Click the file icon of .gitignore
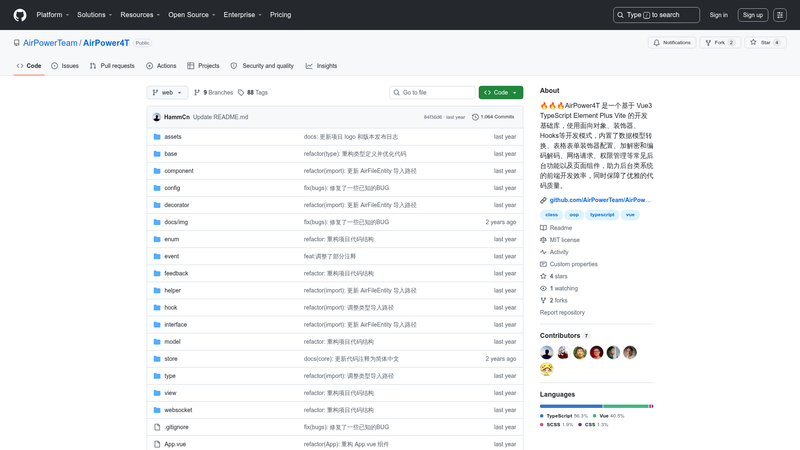 (157, 427)
